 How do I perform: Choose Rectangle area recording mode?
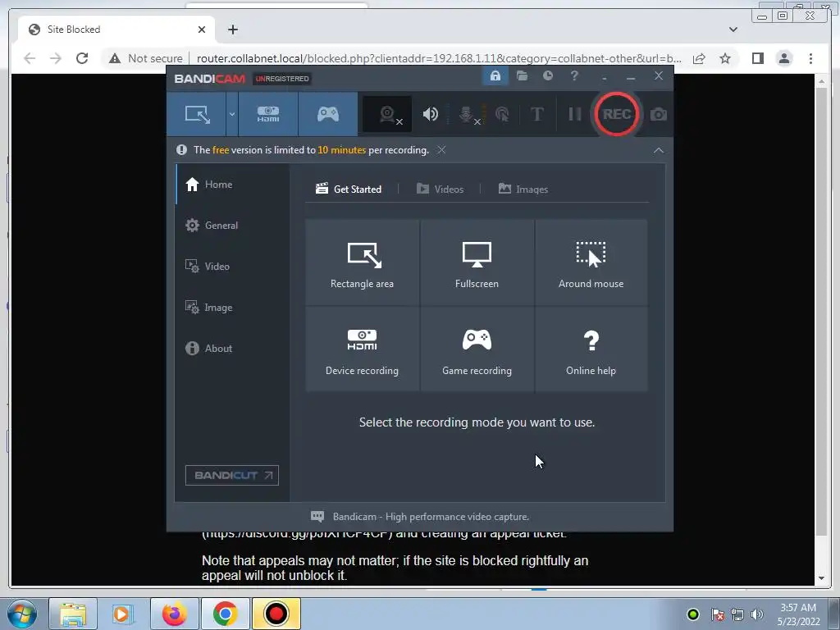pos(362,262)
